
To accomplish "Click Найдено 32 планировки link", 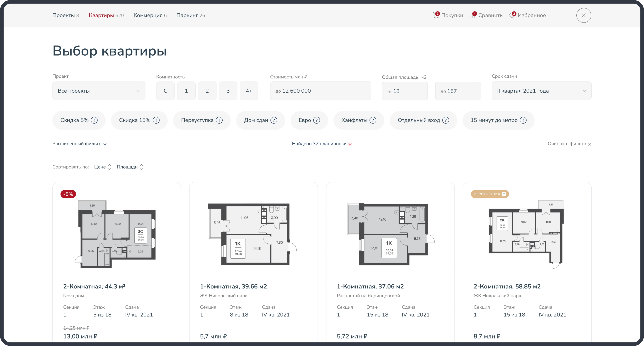I will pyautogui.click(x=321, y=144).
